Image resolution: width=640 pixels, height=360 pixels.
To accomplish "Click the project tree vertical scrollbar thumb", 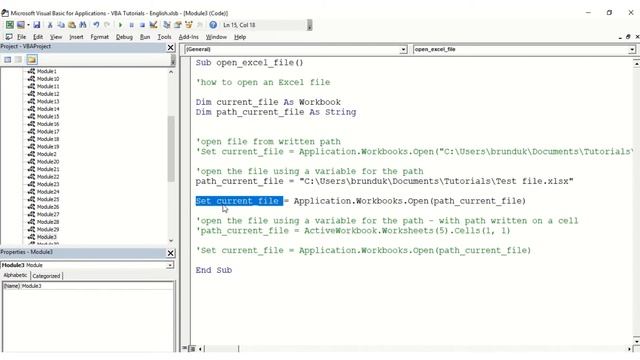I will [171, 149].
